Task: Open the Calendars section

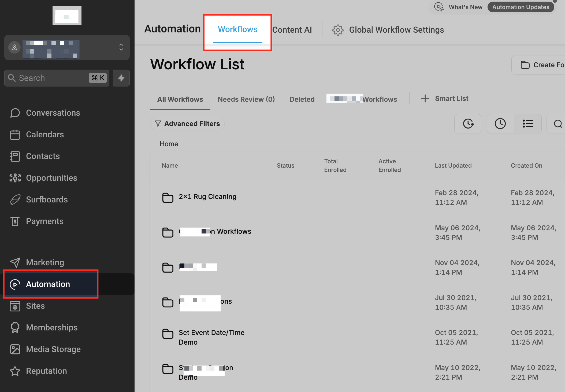Action: click(x=45, y=134)
